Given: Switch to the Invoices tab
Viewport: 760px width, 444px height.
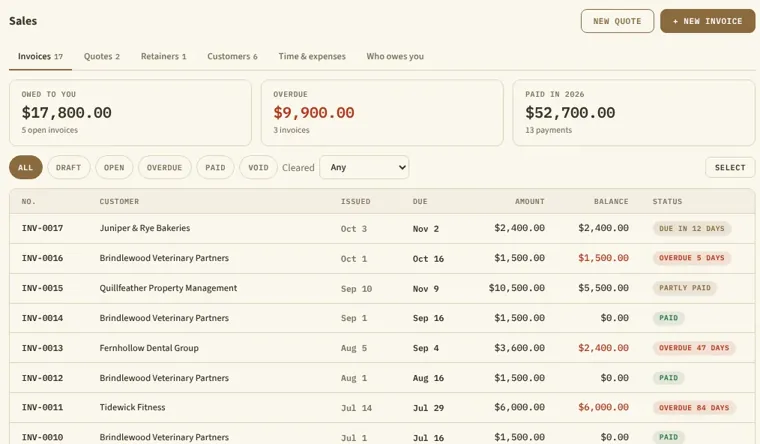Looking at the screenshot, I should point(40,56).
